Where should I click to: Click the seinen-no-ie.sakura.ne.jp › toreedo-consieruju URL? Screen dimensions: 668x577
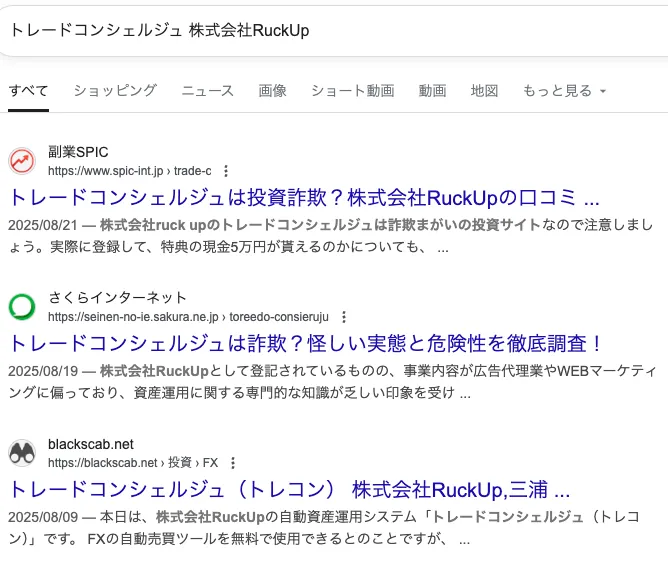188,317
